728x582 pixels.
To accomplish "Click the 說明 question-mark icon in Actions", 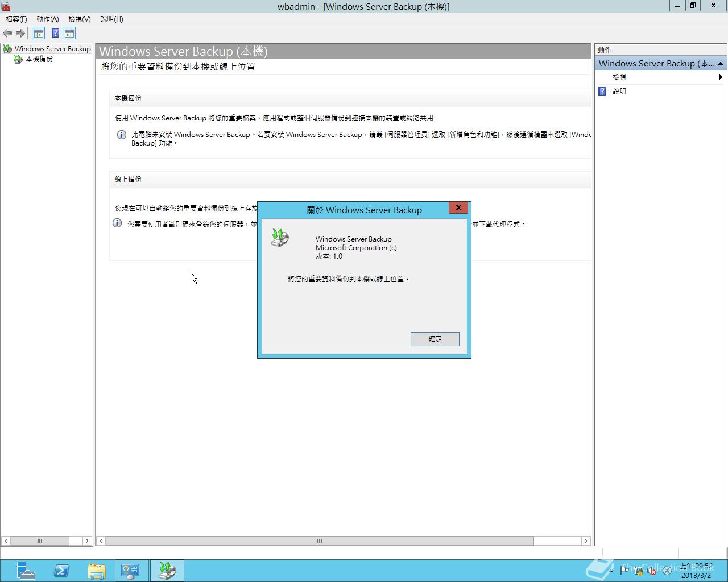I will coord(602,92).
